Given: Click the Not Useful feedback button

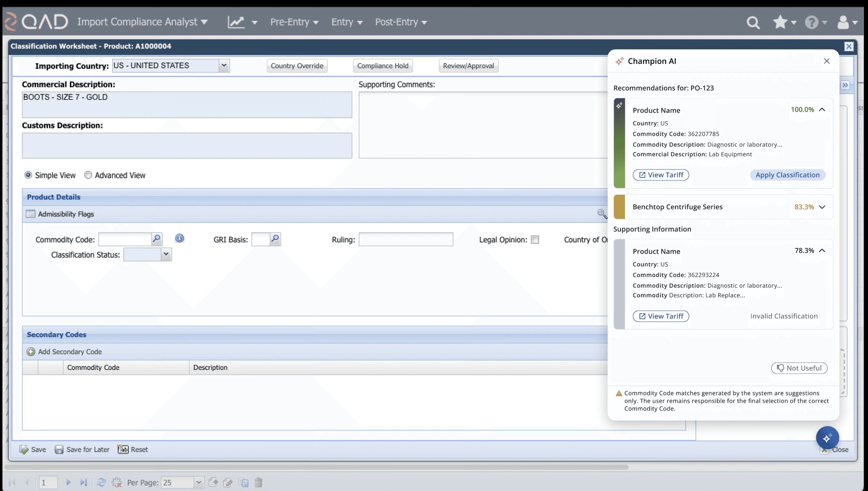Looking at the screenshot, I should (x=799, y=368).
